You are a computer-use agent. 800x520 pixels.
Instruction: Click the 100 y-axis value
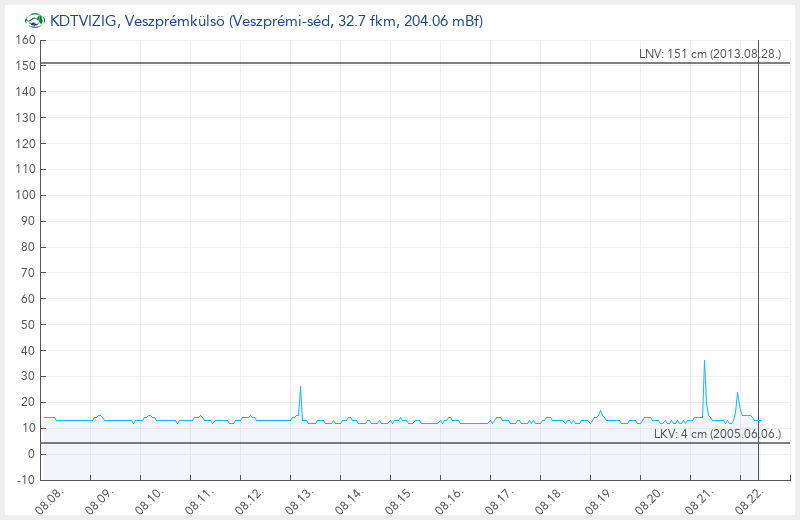25,195
